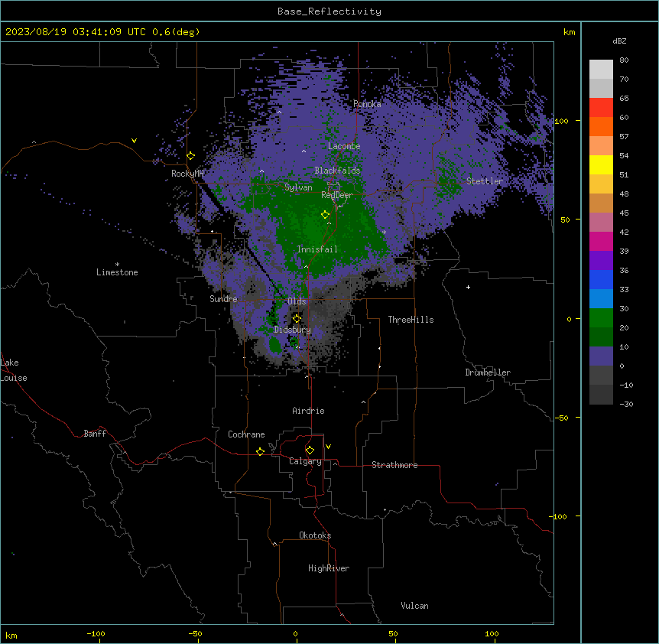Select the yellow diamond marker beside Olds

pyautogui.click(x=297, y=319)
